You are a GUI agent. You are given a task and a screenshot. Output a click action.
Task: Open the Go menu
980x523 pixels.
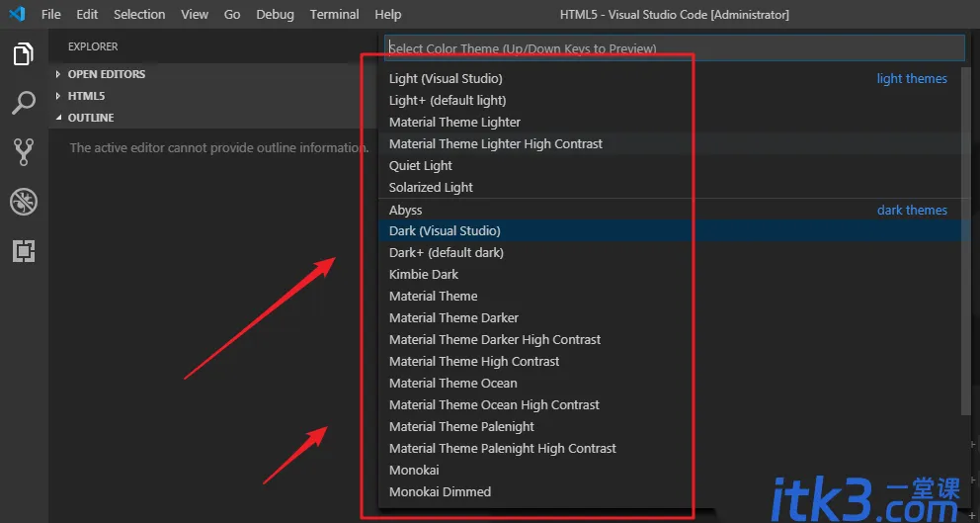tap(232, 14)
